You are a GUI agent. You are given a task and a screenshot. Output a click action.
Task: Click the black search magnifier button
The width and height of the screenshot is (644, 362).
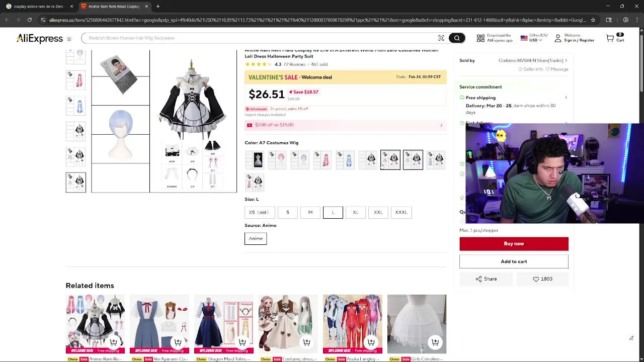point(457,38)
